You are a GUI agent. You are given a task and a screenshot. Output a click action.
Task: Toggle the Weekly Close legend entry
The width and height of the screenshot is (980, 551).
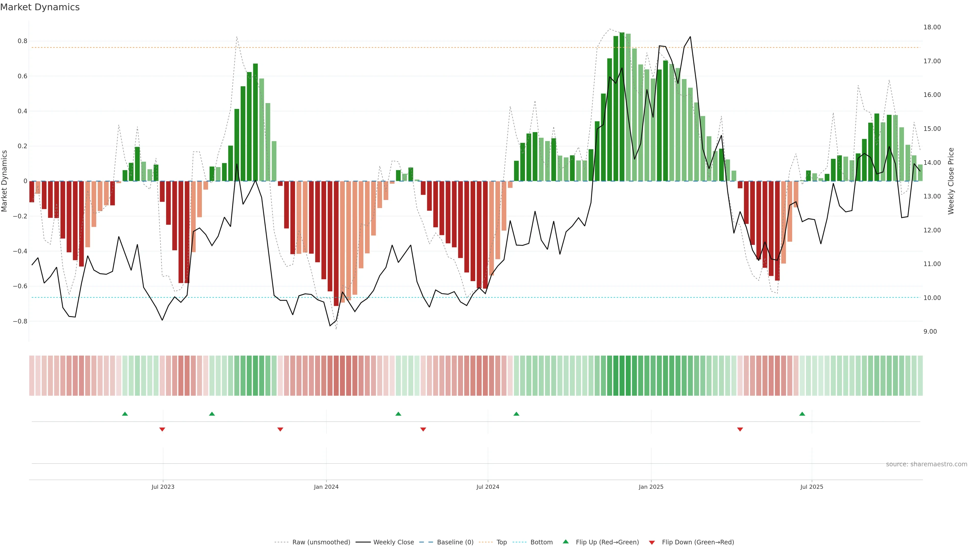point(393,542)
